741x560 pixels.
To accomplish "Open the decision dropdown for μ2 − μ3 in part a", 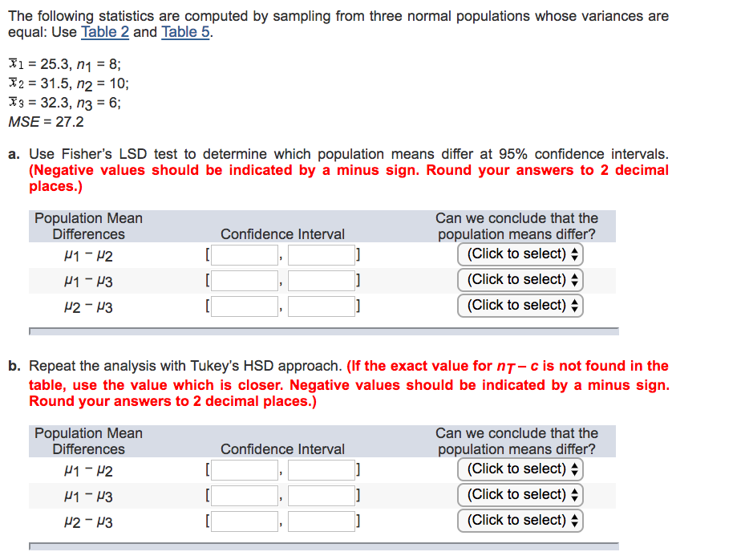I will (520, 305).
